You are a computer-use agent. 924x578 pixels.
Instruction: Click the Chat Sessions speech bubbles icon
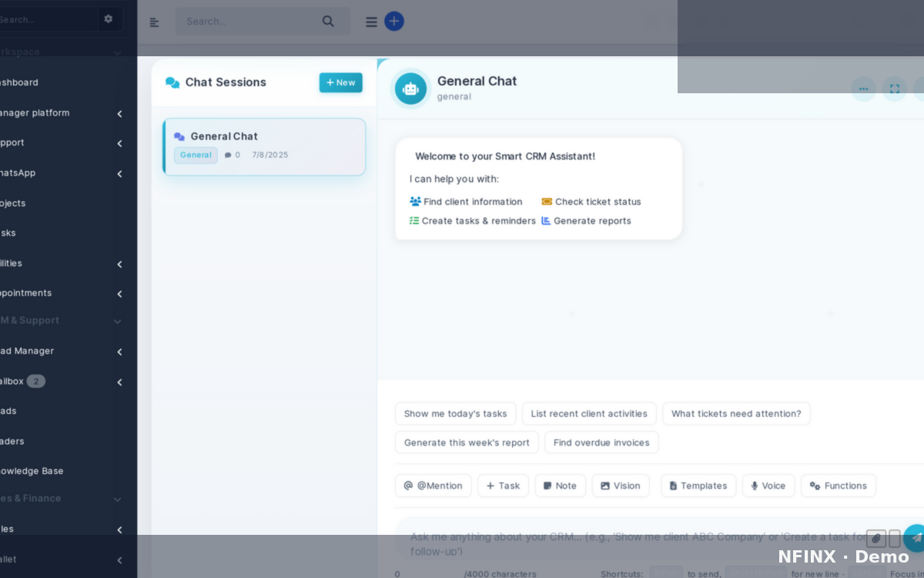[x=172, y=82]
